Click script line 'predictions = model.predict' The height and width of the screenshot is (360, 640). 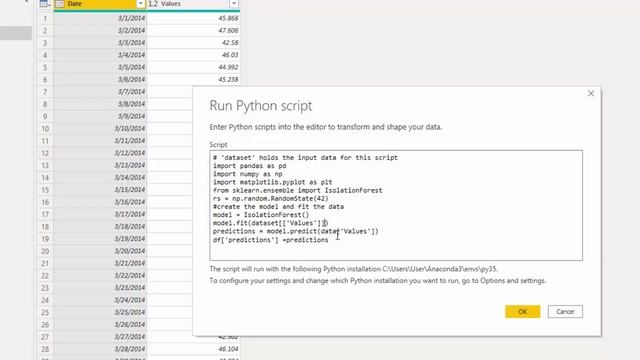(296, 231)
